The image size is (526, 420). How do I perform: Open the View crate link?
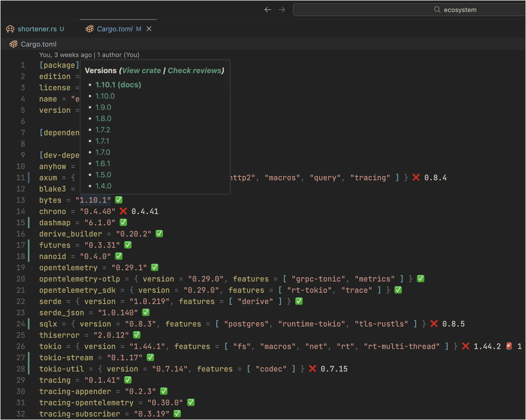[141, 70]
